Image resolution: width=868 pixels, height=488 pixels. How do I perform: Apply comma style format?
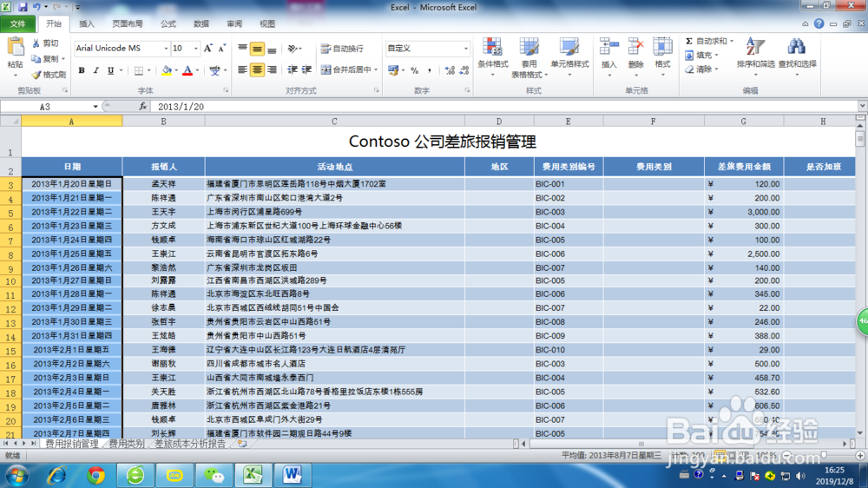429,70
